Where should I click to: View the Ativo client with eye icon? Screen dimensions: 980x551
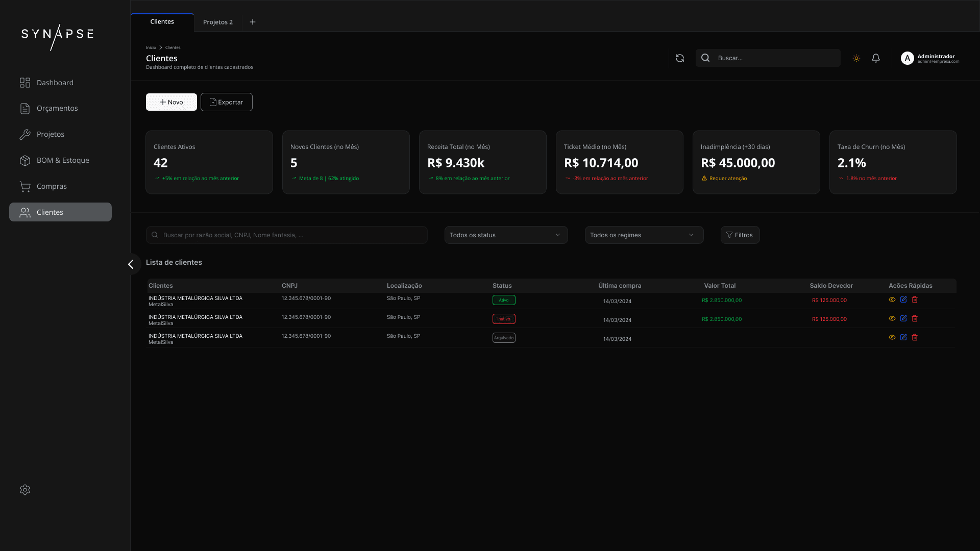[x=892, y=300]
